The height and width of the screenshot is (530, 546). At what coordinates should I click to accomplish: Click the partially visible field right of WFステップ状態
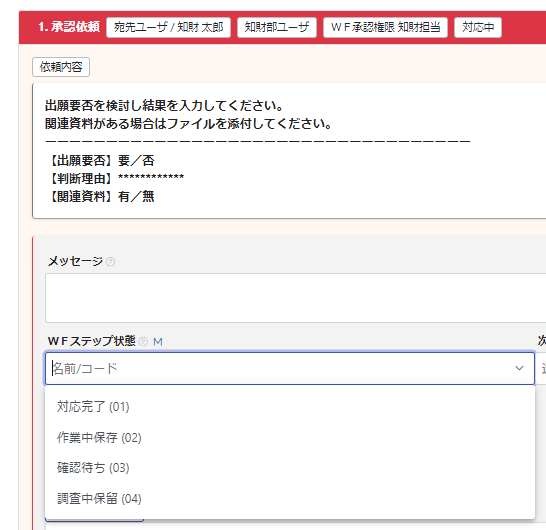[541, 368]
